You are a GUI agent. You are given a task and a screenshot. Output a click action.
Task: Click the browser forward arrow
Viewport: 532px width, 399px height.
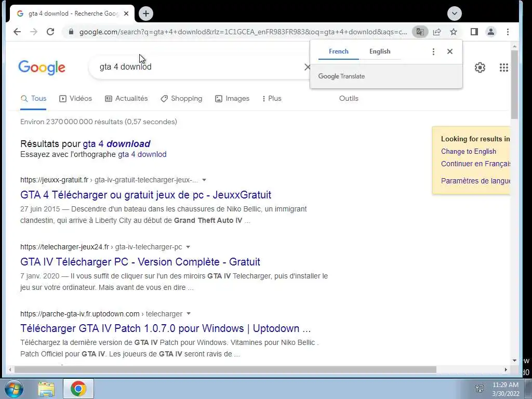tap(34, 32)
